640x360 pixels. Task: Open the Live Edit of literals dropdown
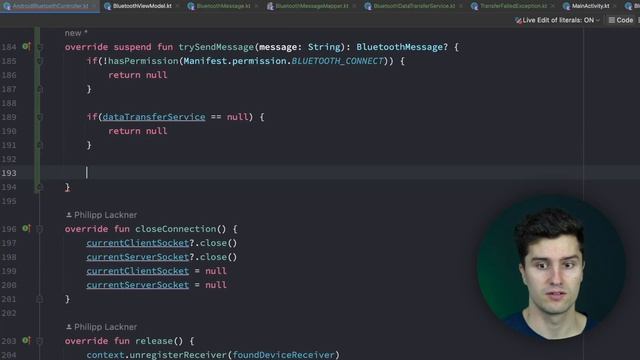(x=558, y=20)
